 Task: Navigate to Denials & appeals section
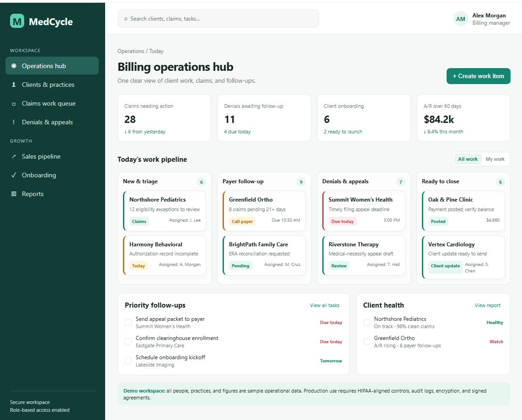(52, 122)
